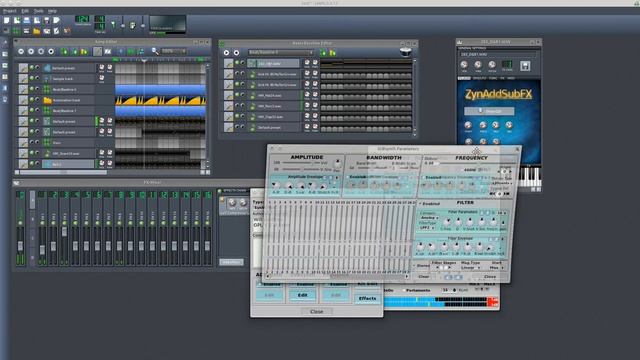Open the Mag Type Linear dropdown

pos(470,268)
